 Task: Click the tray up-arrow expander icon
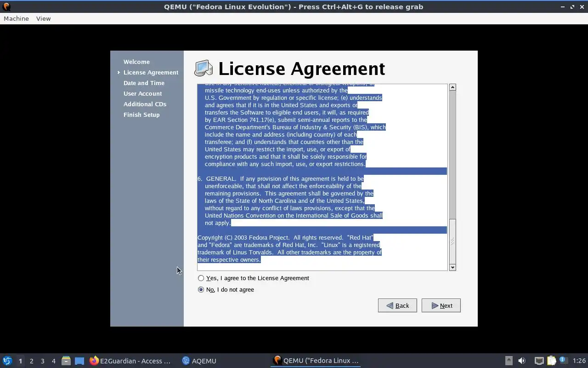point(509,361)
